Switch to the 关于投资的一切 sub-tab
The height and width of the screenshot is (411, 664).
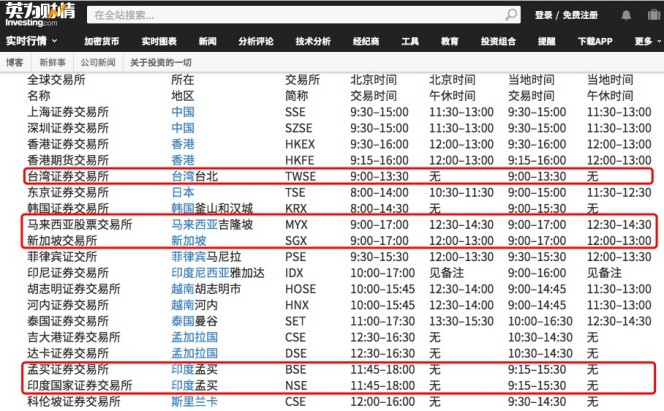pos(160,63)
